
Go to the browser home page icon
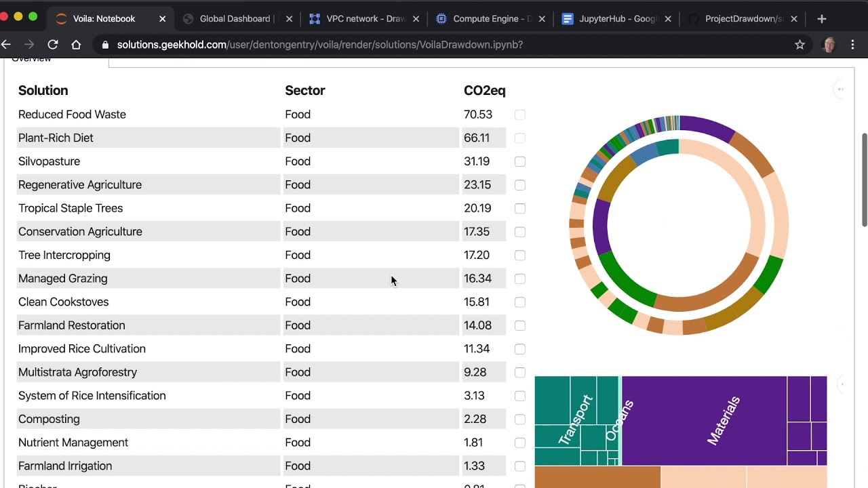point(76,45)
